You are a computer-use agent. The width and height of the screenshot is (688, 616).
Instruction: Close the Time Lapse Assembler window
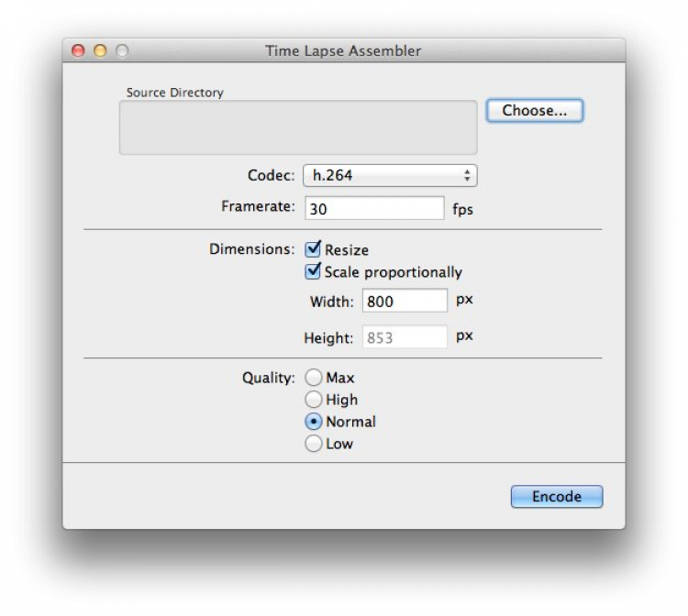78,51
